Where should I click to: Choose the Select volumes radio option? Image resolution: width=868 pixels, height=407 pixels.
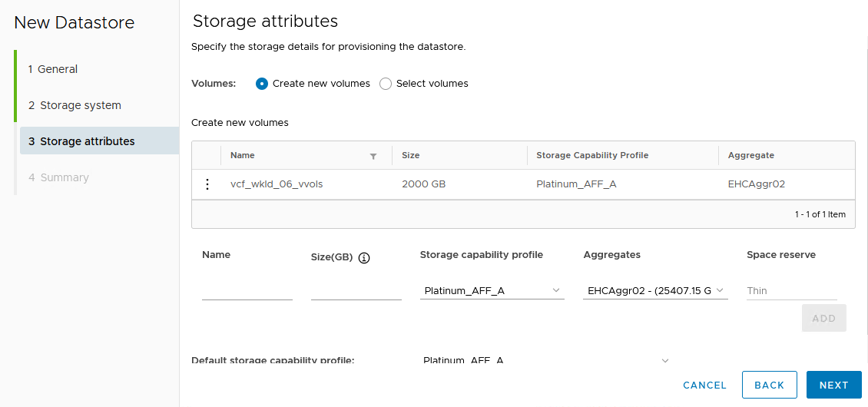pos(386,84)
